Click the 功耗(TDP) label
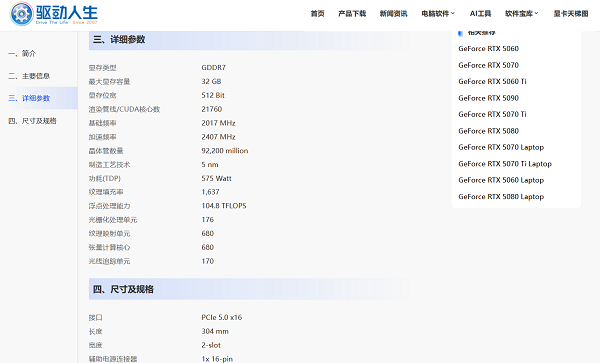 pyautogui.click(x=104, y=179)
